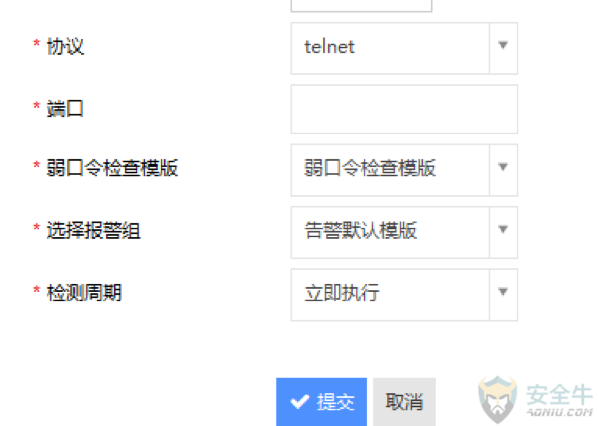
Task: Click the AQNIU.COM watermark text
Action: pos(559,412)
